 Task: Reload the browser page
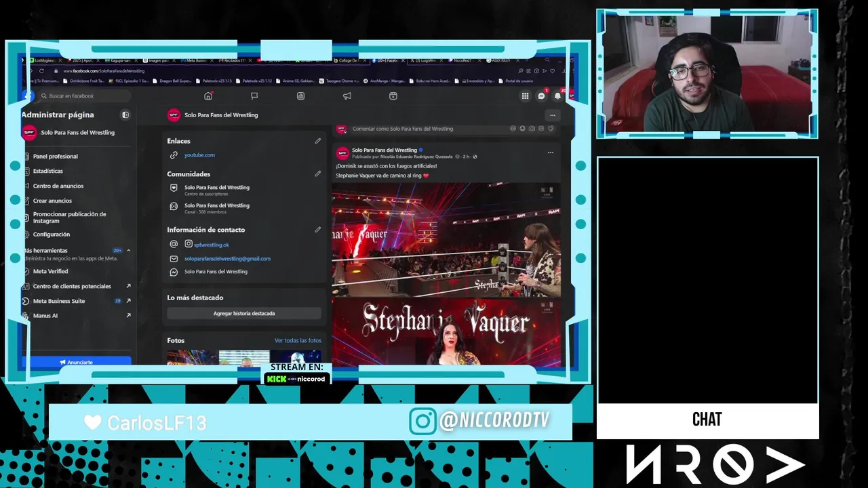41,70
